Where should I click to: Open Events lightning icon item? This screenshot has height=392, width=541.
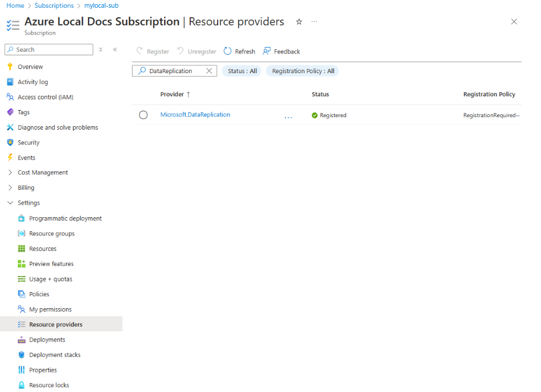point(10,158)
